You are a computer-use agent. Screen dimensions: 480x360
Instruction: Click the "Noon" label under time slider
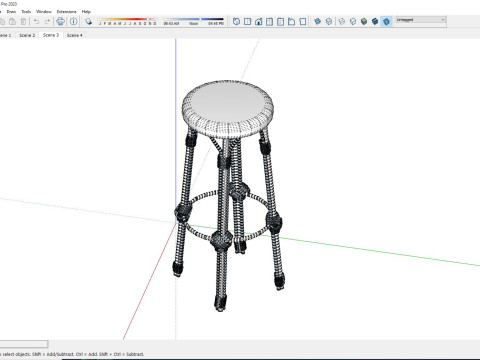pyautogui.click(x=193, y=24)
